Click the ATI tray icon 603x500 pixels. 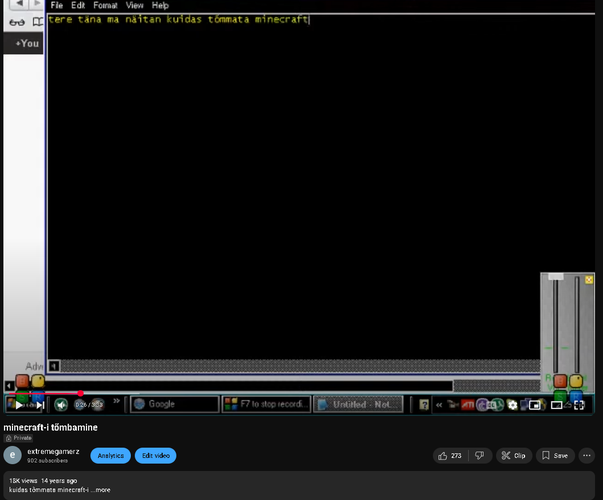coord(468,405)
